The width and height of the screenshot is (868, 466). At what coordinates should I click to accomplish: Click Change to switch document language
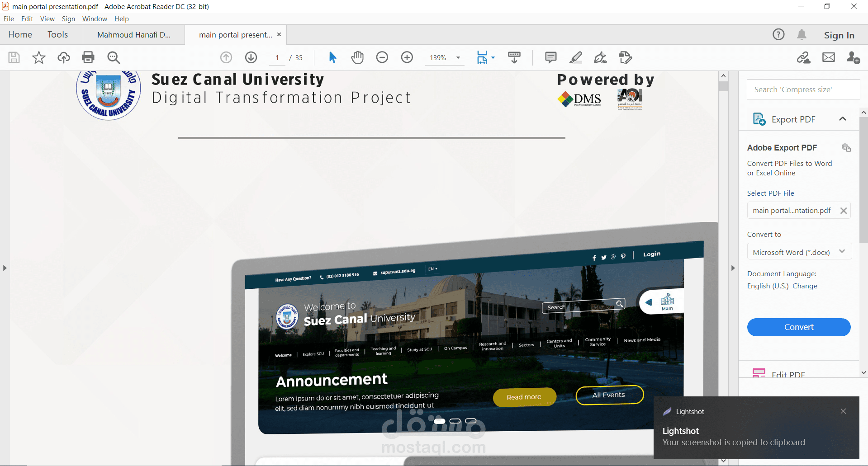point(805,286)
